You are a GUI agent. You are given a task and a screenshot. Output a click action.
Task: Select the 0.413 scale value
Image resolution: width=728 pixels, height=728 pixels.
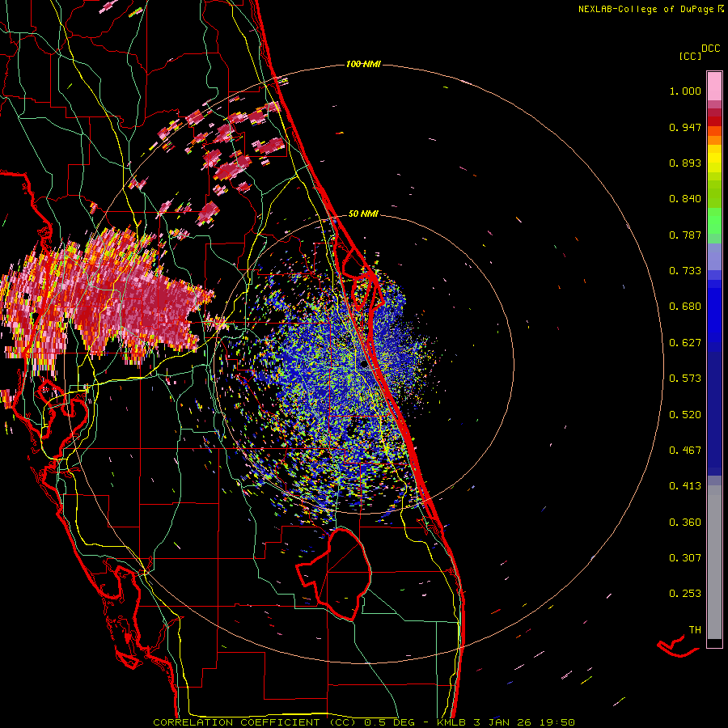pos(685,486)
